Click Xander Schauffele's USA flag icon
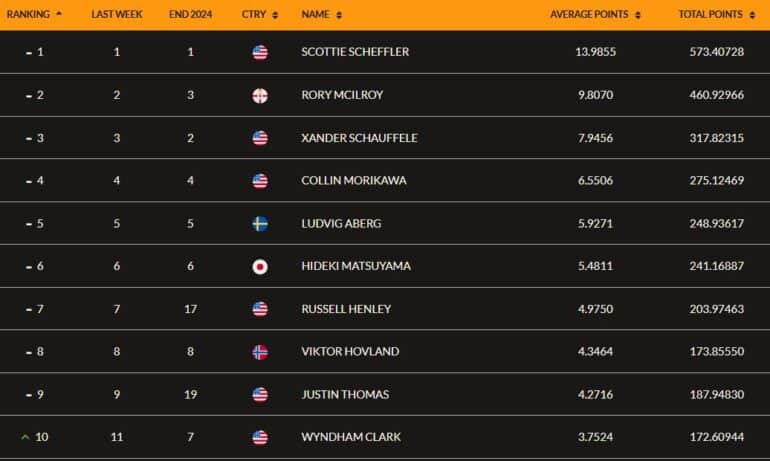Viewport: 770px width, 461px height. [260, 138]
